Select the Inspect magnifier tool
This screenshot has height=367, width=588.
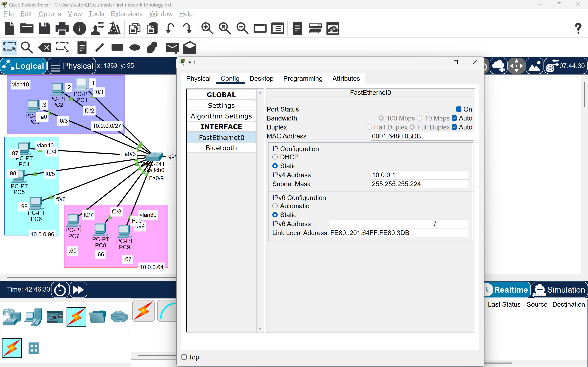click(27, 47)
